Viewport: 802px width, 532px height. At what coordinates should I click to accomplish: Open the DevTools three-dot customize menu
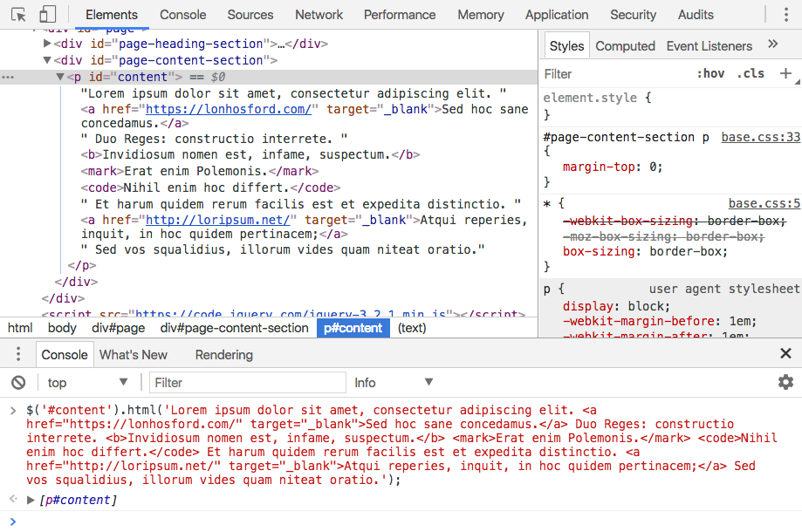[x=785, y=15]
